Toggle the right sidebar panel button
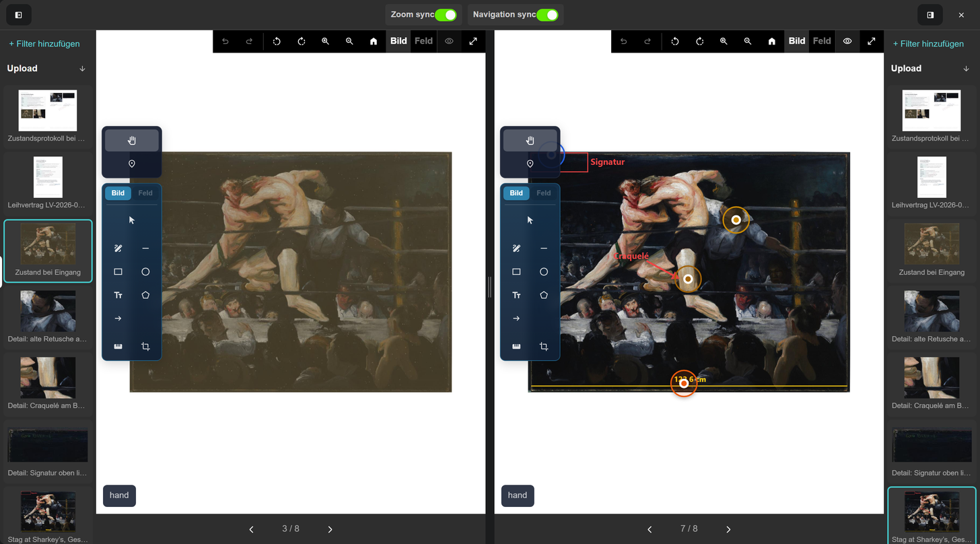The image size is (980, 544). pyautogui.click(x=930, y=15)
